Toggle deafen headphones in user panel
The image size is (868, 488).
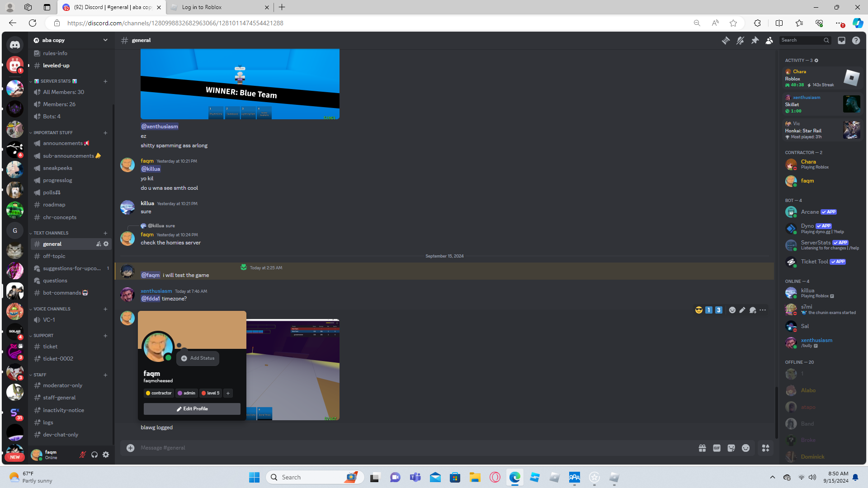(94, 455)
